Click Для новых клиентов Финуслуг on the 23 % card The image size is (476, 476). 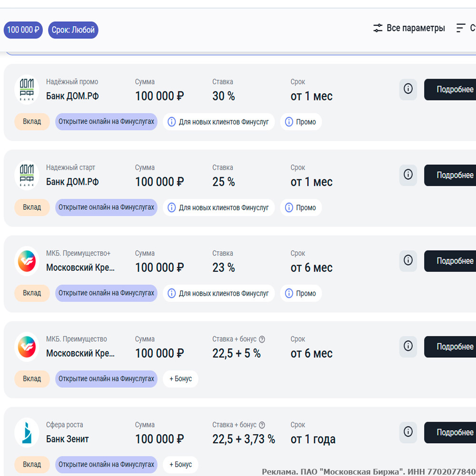(x=218, y=293)
